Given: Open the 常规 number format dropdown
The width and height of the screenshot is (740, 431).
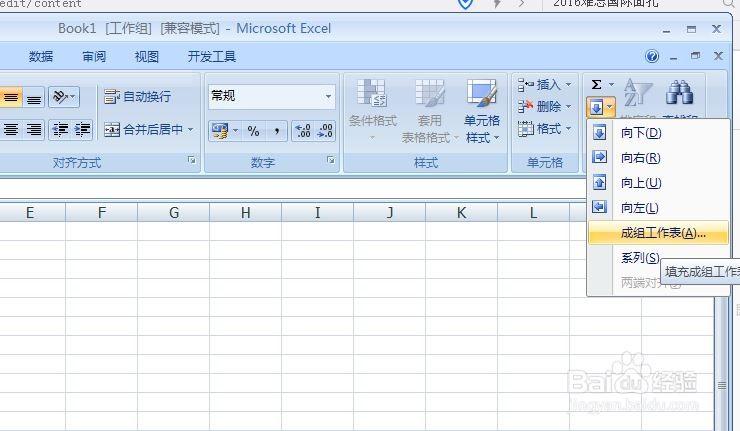Looking at the screenshot, I should 328,96.
